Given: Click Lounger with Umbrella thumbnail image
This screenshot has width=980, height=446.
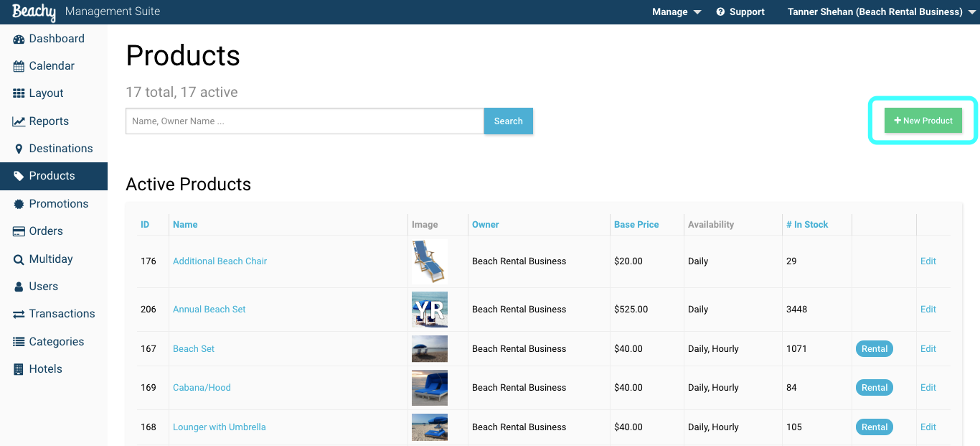Looking at the screenshot, I should [x=430, y=427].
